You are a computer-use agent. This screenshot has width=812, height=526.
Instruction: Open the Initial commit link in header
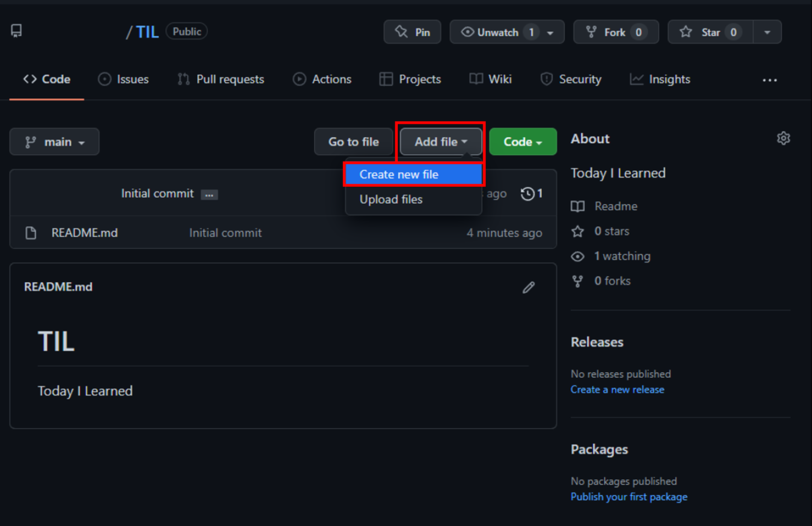(157, 193)
